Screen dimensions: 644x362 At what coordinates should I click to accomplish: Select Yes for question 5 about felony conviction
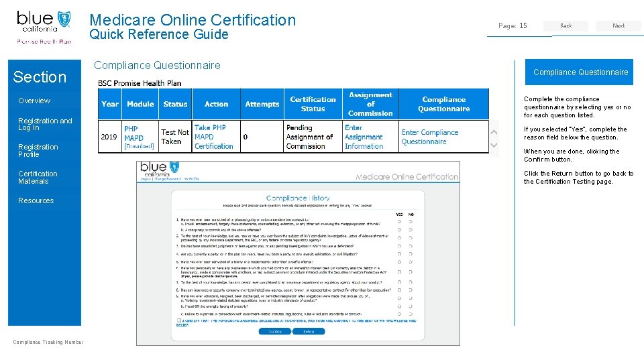(399, 262)
